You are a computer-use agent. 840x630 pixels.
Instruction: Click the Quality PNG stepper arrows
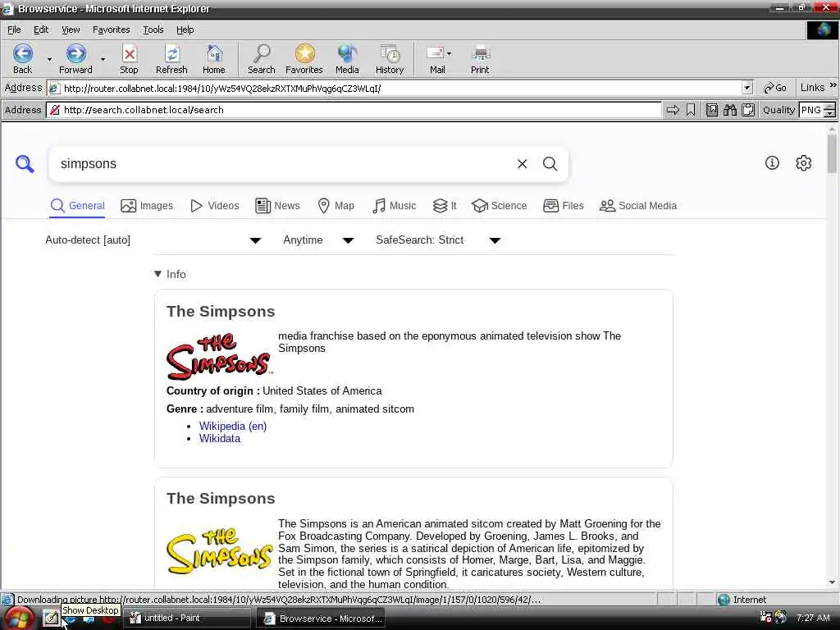point(830,111)
